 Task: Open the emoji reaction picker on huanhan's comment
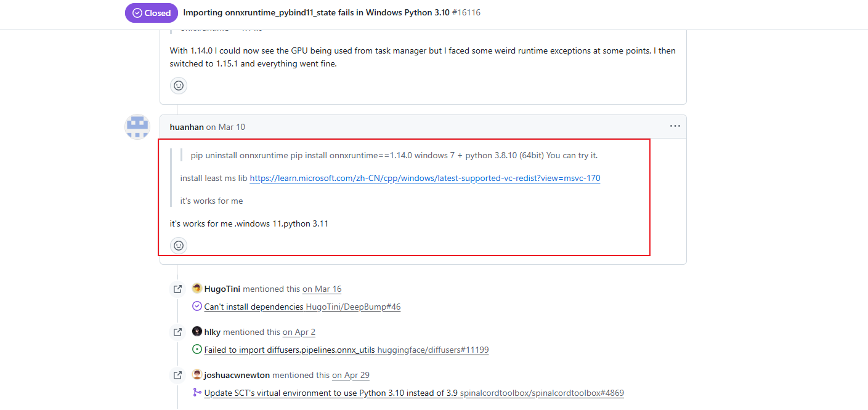178,245
